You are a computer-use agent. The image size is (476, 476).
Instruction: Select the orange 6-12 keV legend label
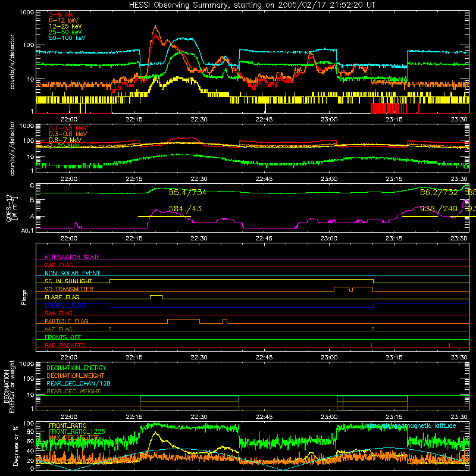point(64,20)
